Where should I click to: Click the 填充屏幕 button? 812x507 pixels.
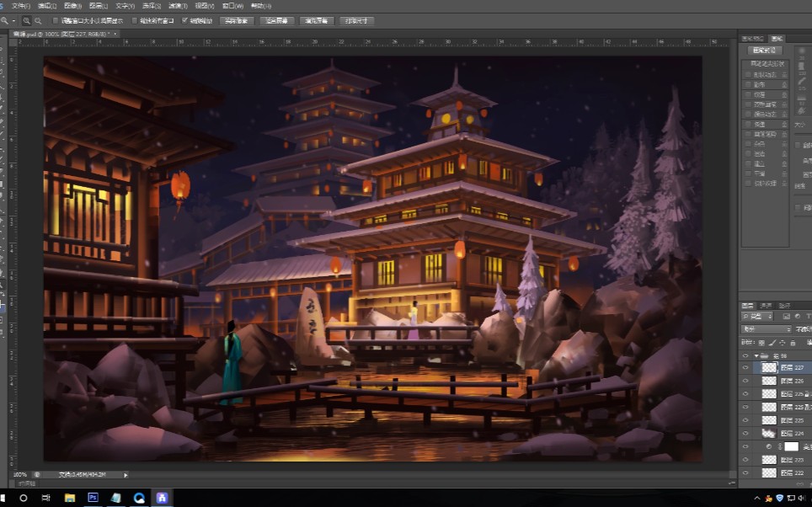pos(317,21)
